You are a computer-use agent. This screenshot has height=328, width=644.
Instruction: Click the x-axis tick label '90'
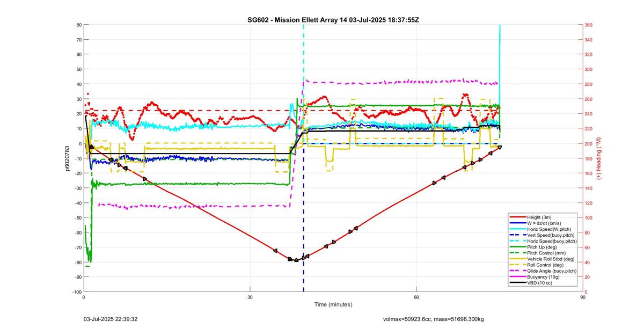pyautogui.click(x=583, y=296)
